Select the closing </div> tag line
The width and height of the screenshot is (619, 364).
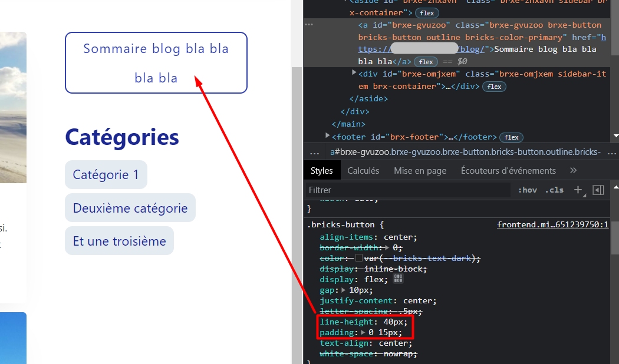[355, 111]
